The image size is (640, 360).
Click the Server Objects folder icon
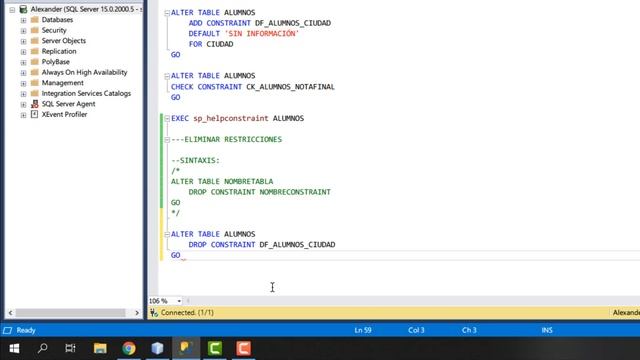coord(35,41)
